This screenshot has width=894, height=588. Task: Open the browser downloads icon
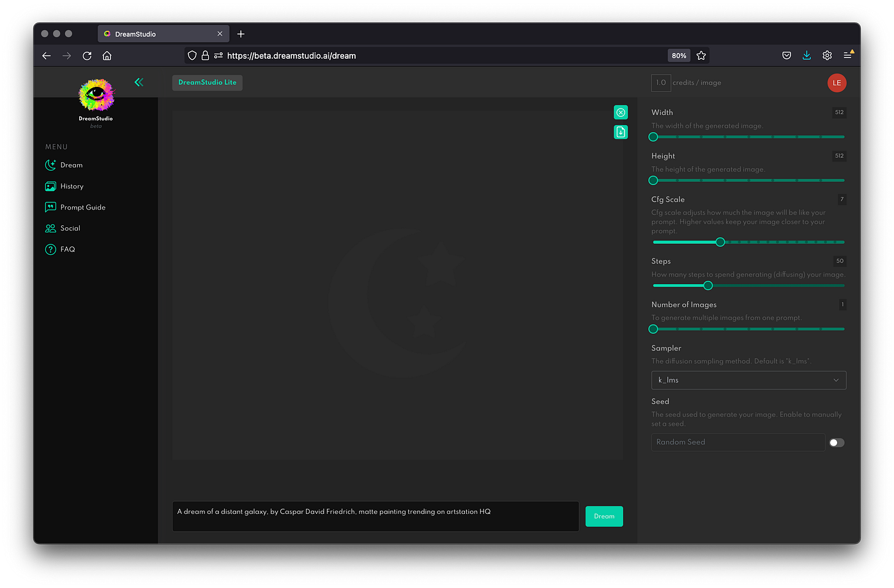click(x=807, y=56)
